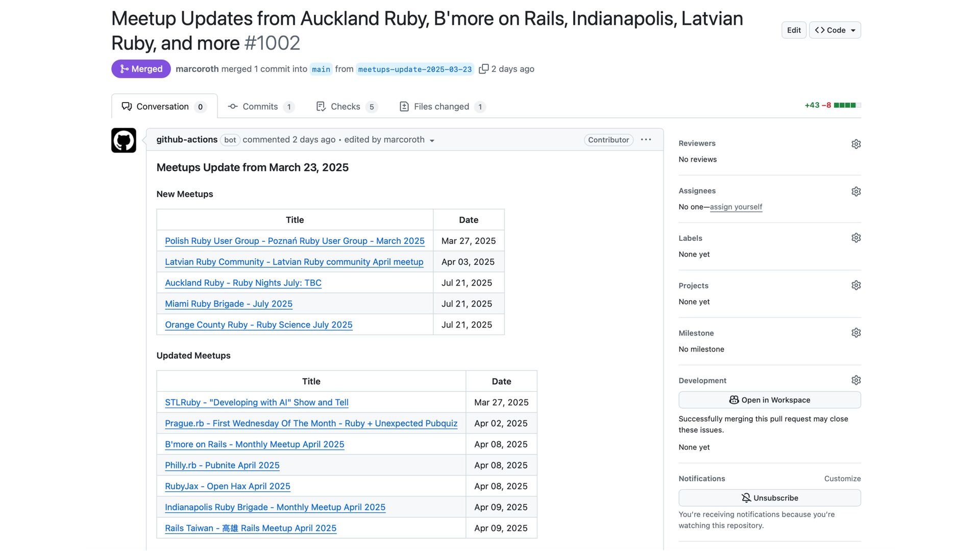Click the Unsubscribe notifications button

pos(769,498)
